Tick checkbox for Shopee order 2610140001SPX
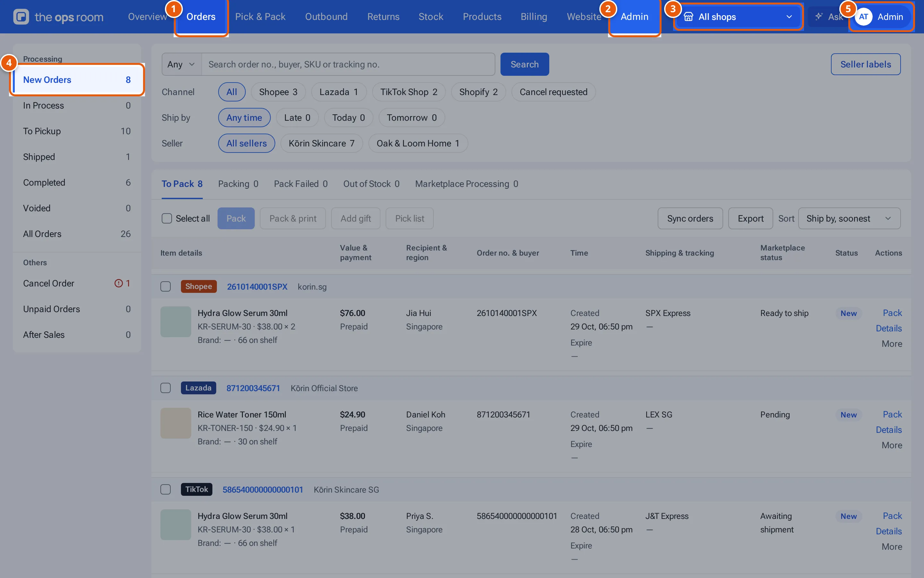This screenshot has height=578, width=924. tap(165, 286)
